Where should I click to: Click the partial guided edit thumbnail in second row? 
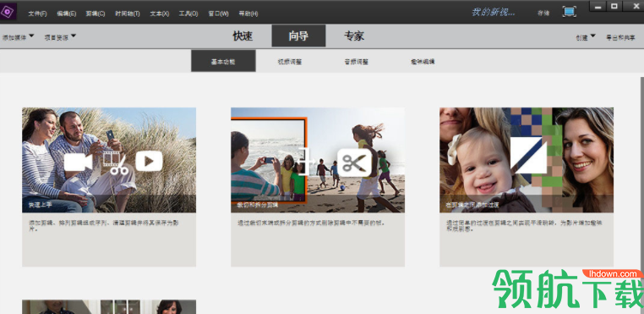pos(109,307)
